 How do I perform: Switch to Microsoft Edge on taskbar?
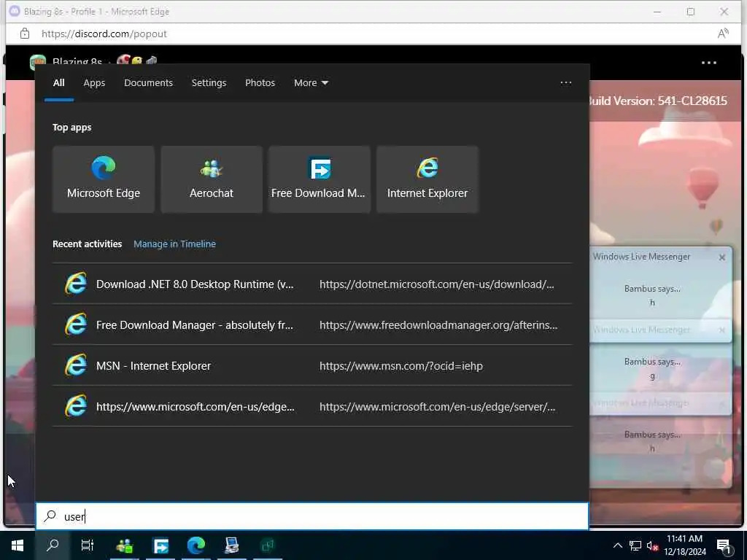click(196, 545)
